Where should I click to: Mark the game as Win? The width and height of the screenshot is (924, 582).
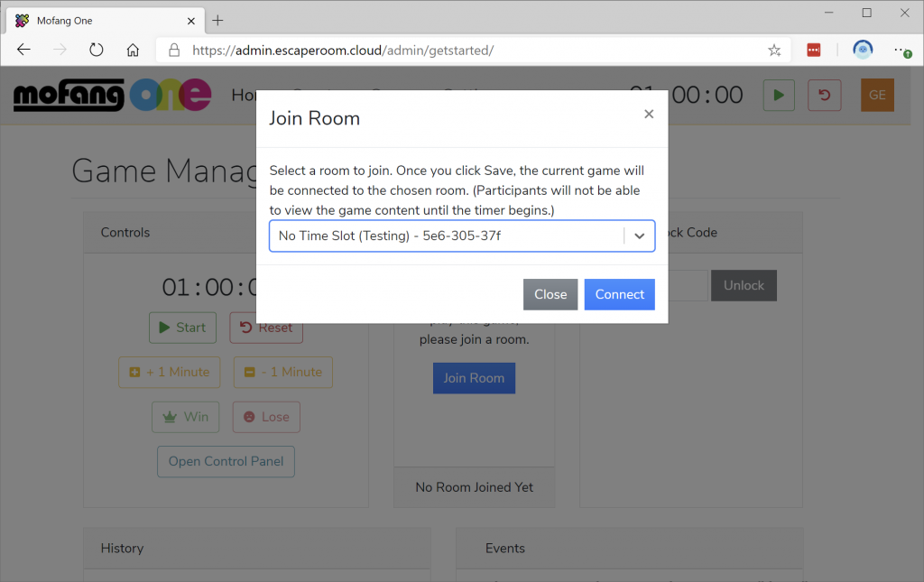(185, 417)
